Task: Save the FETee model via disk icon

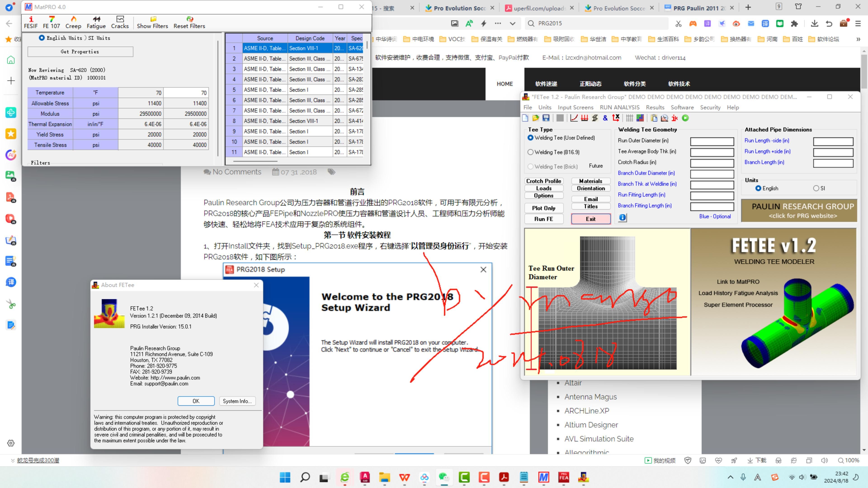Action: (546, 118)
